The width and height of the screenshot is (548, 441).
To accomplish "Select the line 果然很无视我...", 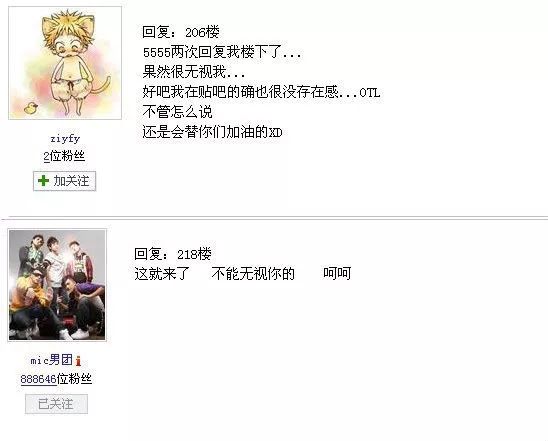I will click(194, 72).
